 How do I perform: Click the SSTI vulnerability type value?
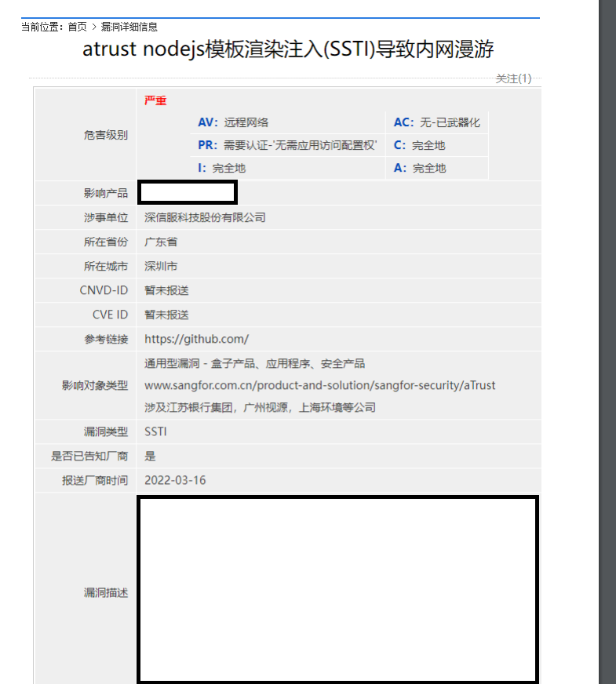tap(155, 432)
